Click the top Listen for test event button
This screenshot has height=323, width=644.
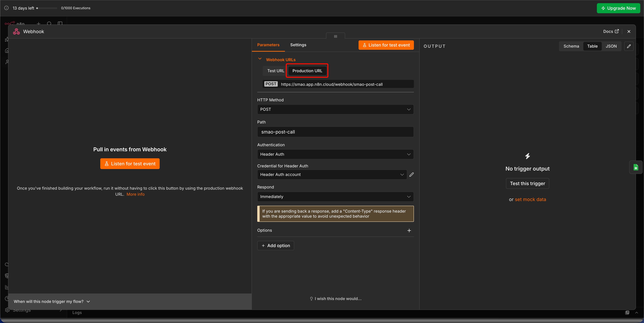tap(386, 45)
